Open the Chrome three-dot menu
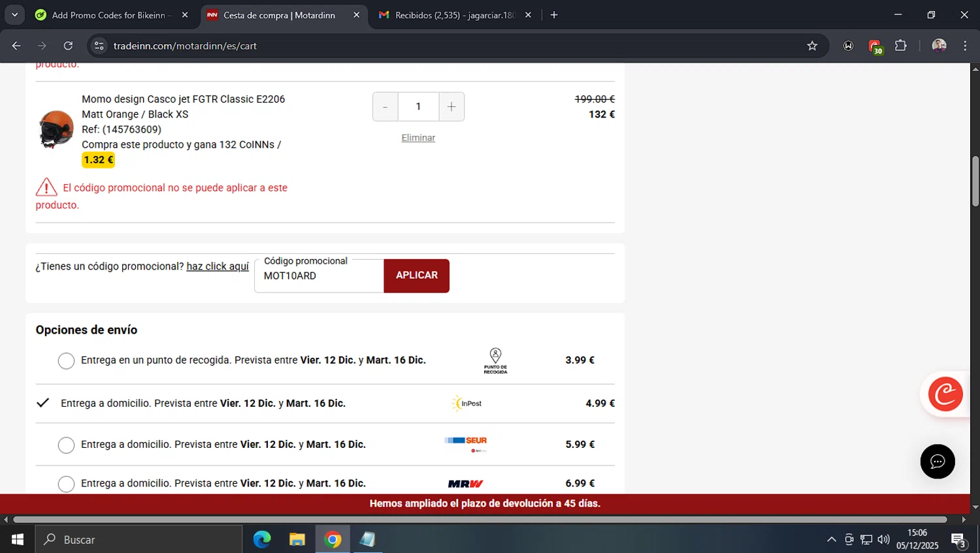Viewport: 980px width, 553px height. [x=965, y=46]
